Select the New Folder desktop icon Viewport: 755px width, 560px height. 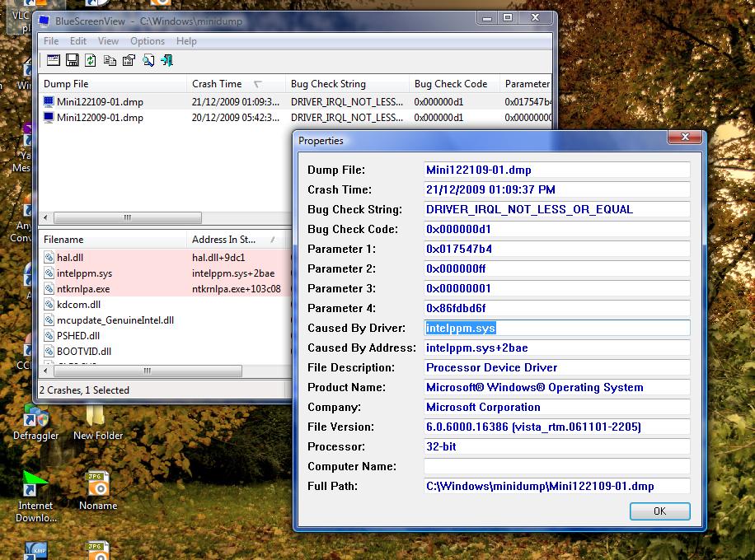(98, 422)
